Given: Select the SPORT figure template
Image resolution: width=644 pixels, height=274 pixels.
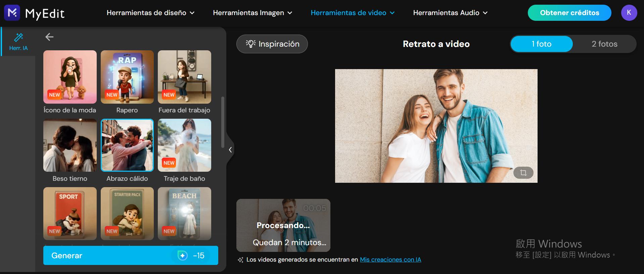Looking at the screenshot, I should 70,214.
